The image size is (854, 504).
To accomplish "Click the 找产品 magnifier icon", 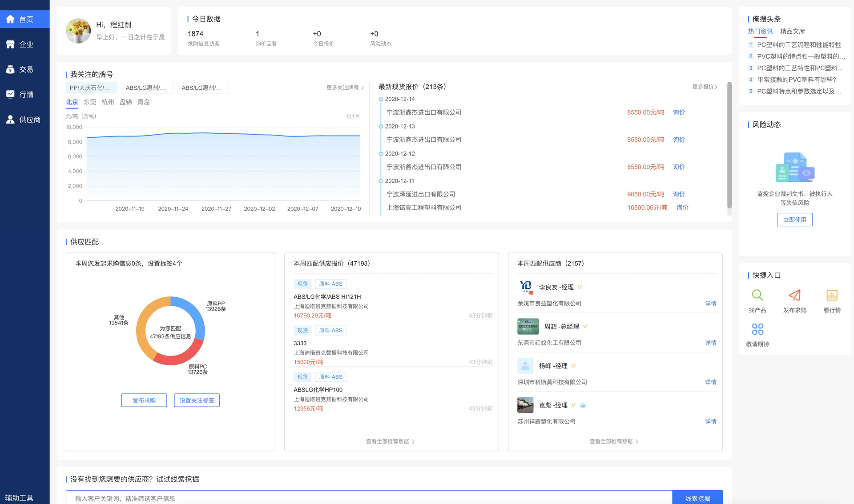I will 757,295.
